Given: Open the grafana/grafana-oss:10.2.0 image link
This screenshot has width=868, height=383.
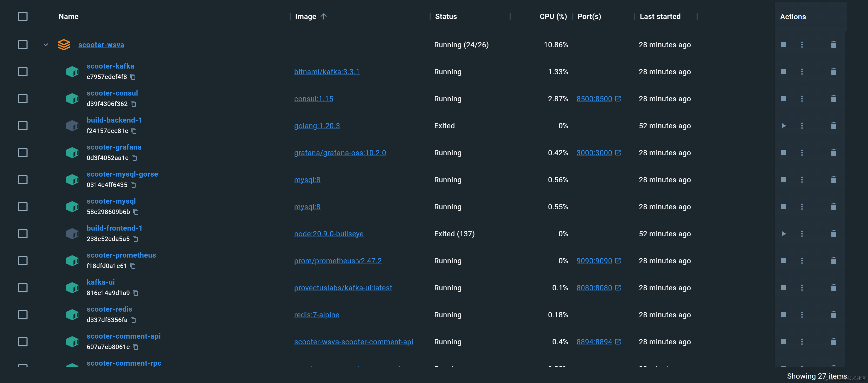Looking at the screenshot, I should [340, 153].
